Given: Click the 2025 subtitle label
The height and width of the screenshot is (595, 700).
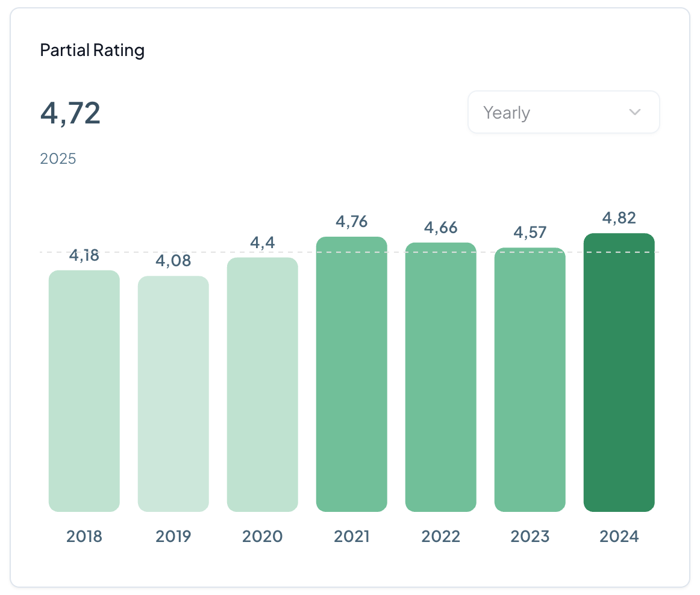Looking at the screenshot, I should [58, 159].
